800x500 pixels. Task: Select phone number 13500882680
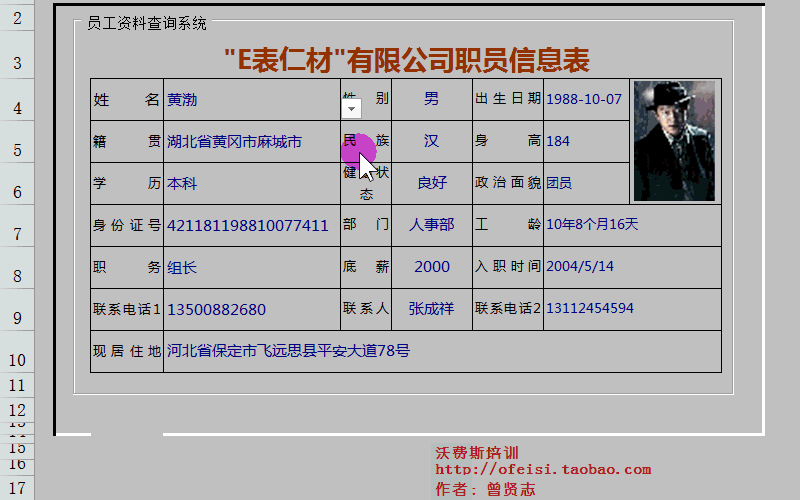(x=252, y=309)
